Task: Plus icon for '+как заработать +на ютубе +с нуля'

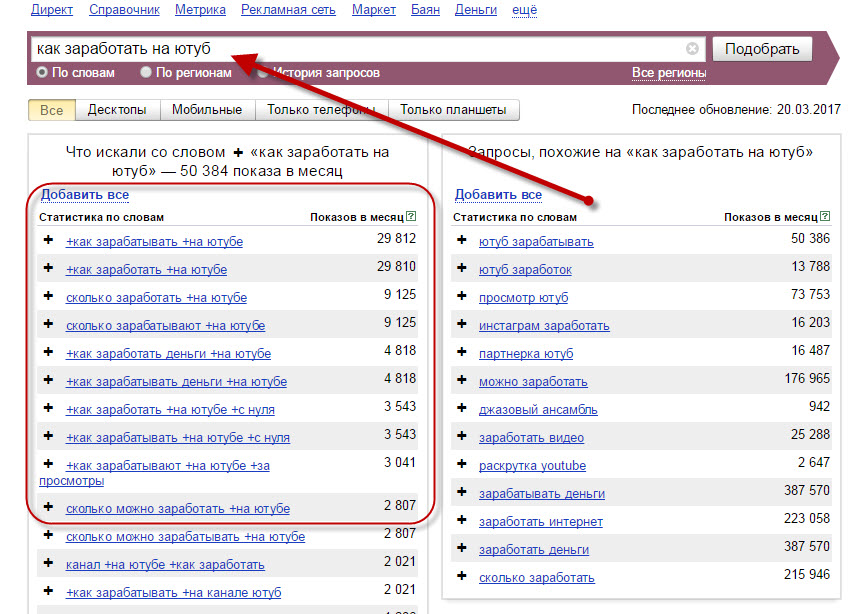Action: [x=49, y=408]
